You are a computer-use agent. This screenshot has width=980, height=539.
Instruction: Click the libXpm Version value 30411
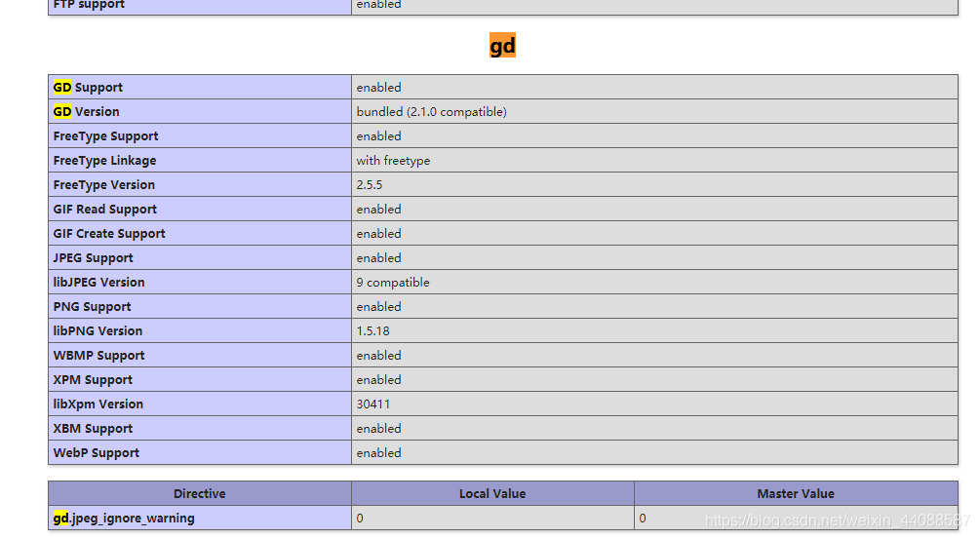pos(373,404)
